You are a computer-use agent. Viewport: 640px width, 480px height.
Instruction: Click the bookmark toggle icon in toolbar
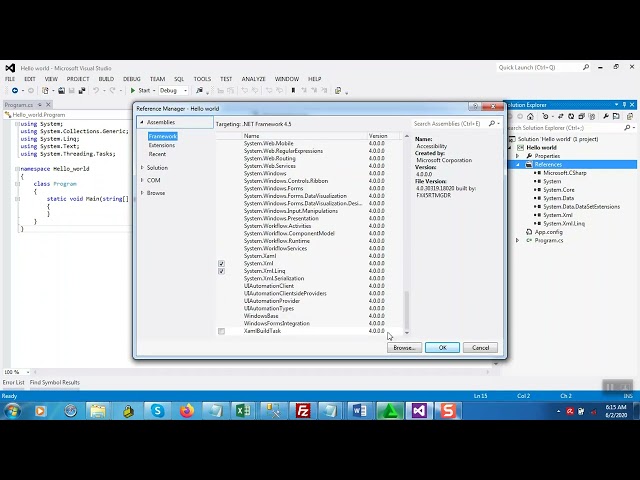coord(293,91)
